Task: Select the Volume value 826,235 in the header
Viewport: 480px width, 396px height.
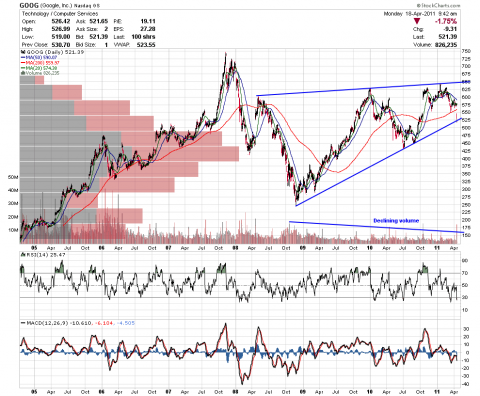Action: point(445,45)
